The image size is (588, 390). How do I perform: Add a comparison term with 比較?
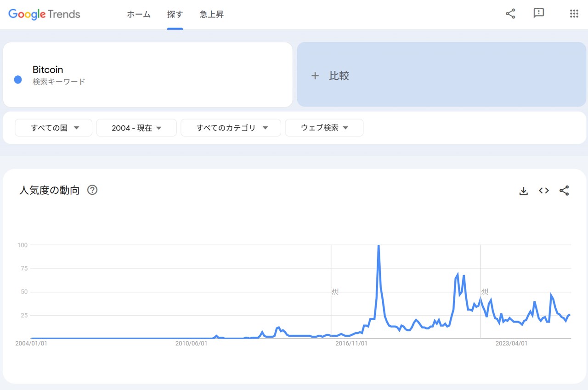(441, 74)
